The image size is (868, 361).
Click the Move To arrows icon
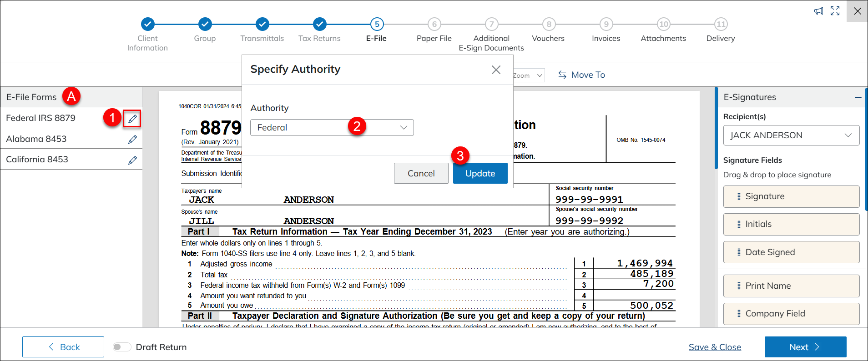pos(562,75)
